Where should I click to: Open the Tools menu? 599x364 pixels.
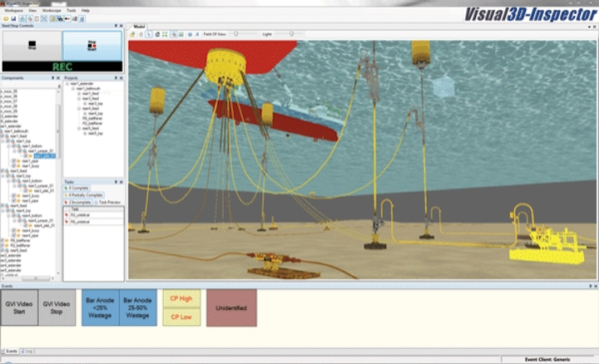(72, 10)
